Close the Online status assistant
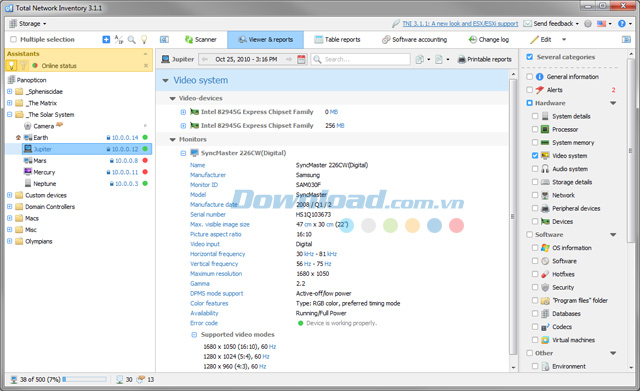The height and width of the screenshot is (391, 640). tap(146, 66)
